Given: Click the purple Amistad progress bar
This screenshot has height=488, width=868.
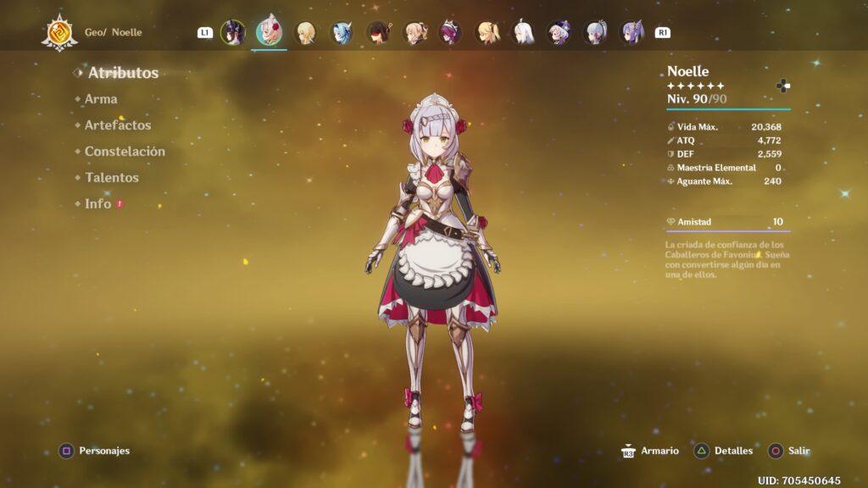Looking at the screenshot, I should click(728, 230).
